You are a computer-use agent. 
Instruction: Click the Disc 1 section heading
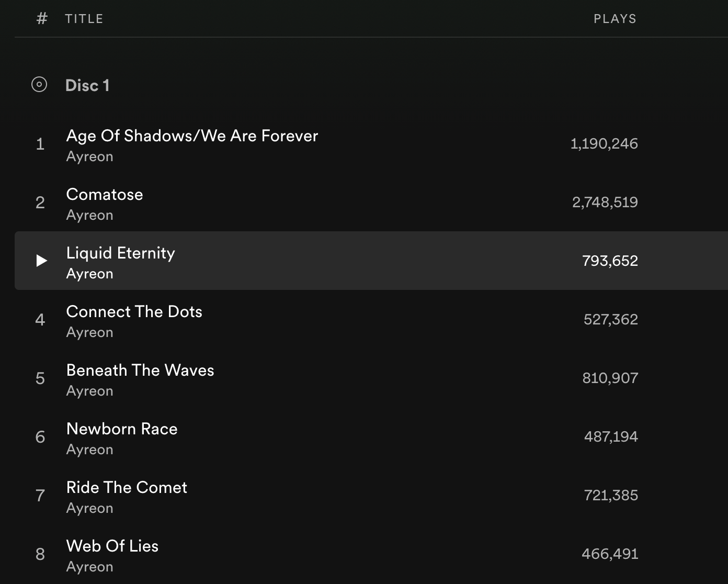coord(87,85)
